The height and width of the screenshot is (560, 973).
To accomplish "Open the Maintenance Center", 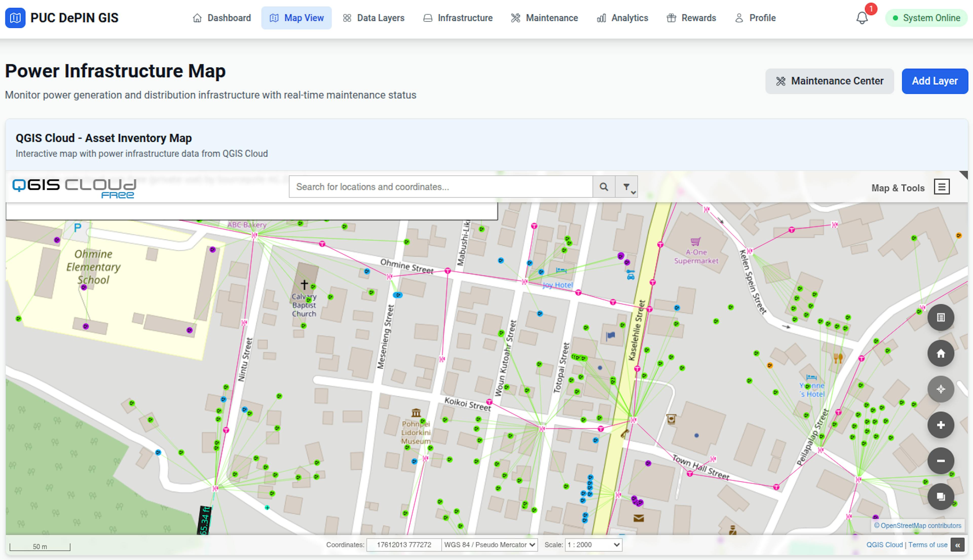I will pyautogui.click(x=829, y=81).
